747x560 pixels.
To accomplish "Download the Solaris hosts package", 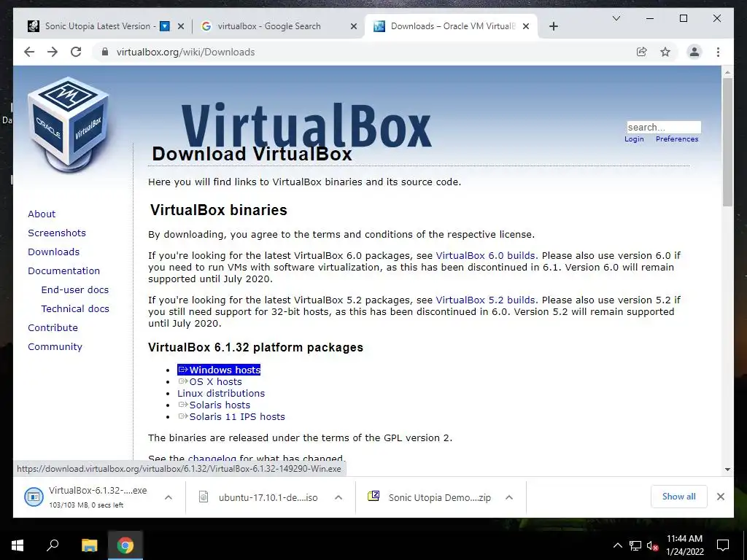I will click(214, 405).
